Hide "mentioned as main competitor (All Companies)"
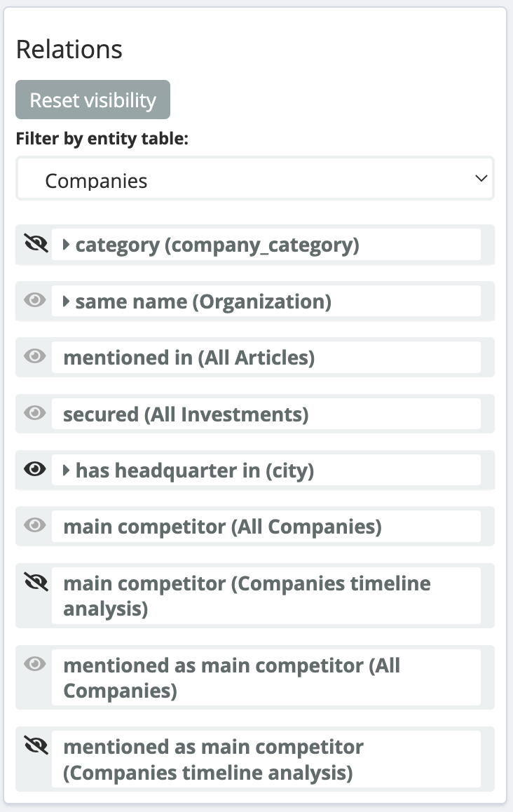Screen dimensions: 513x812 pos(34,665)
